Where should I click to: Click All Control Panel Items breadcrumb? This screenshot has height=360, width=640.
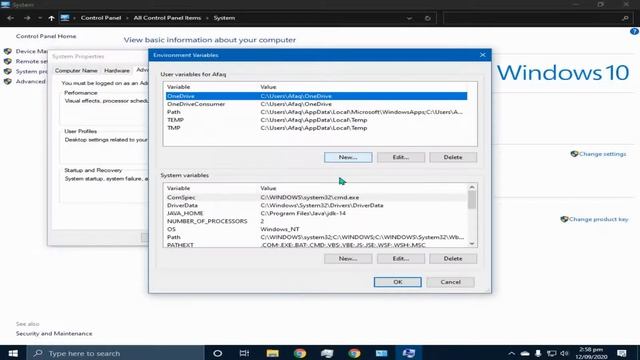167,18
